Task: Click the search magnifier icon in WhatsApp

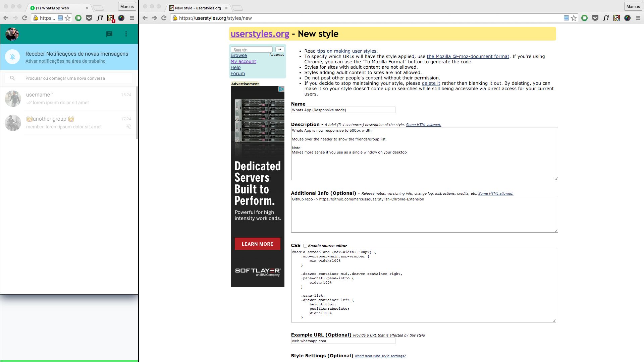Action: coord(12,78)
